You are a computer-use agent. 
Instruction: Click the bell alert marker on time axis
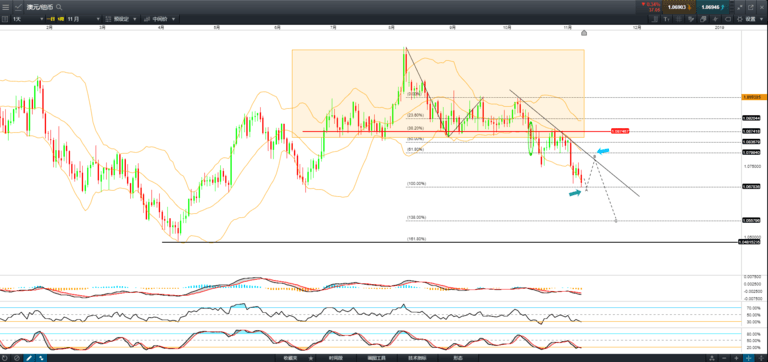tap(584, 33)
